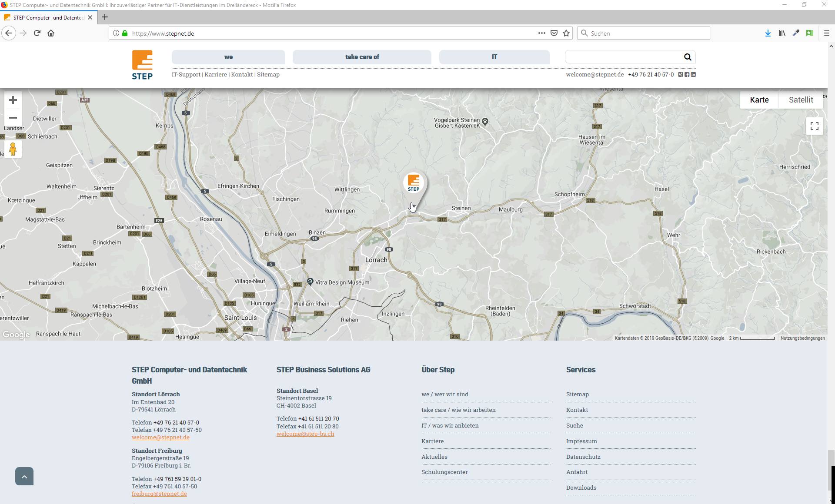Open the 'IT' navigation menu
The width and height of the screenshot is (835, 504).
[494, 57]
